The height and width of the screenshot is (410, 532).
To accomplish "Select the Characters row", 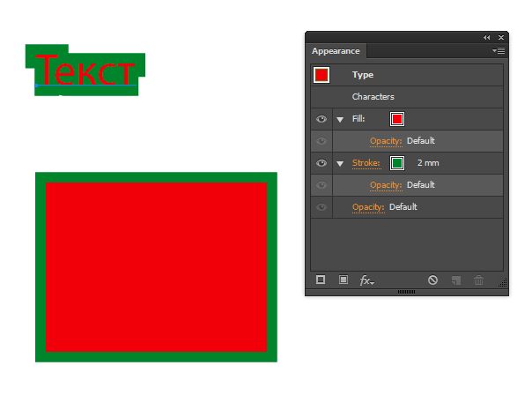I will (407, 97).
